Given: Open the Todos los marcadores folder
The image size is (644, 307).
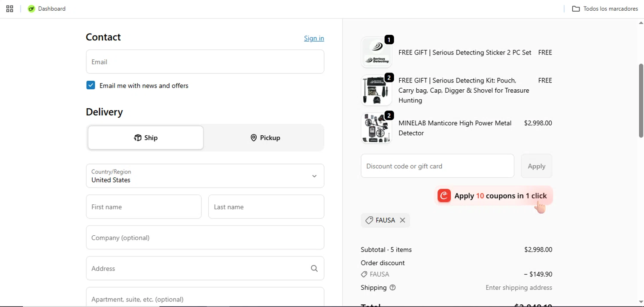Looking at the screenshot, I should click(x=605, y=9).
